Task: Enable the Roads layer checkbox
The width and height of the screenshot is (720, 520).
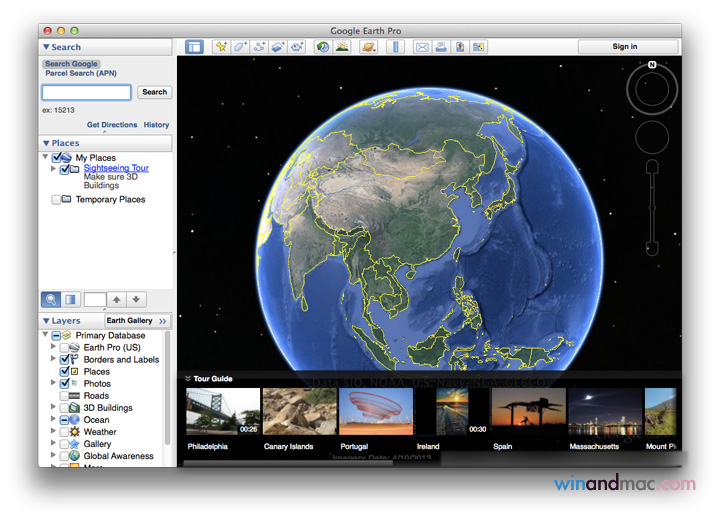Action: (64, 396)
